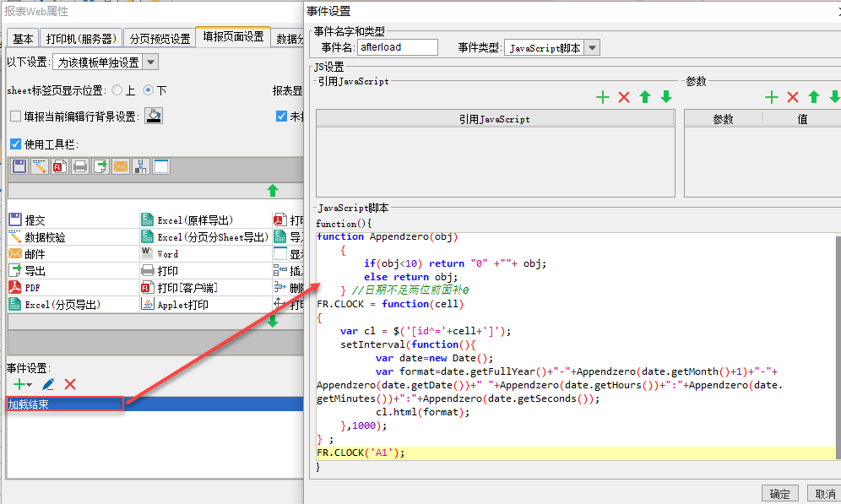Delete selected event with red X
The image size is (841, 504).
(x=70, y=384)
